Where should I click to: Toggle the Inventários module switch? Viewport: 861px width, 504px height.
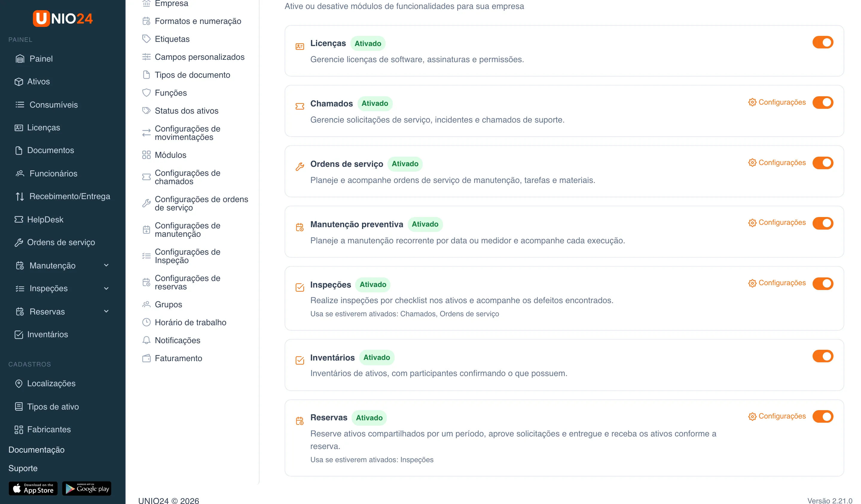tap(823, 356)
